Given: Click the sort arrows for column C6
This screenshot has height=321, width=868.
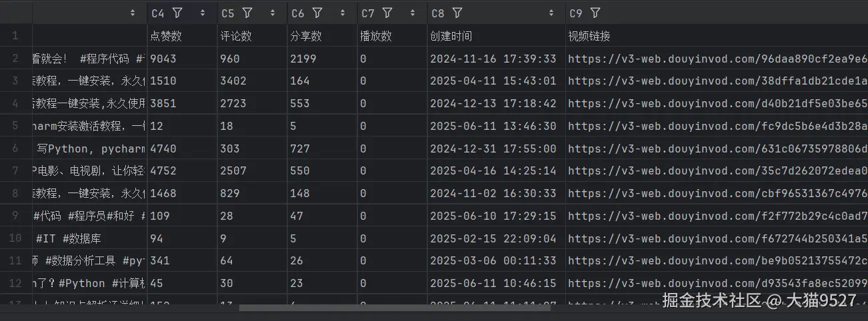Looking at the screenshot, I should click(x=342, y=13).
